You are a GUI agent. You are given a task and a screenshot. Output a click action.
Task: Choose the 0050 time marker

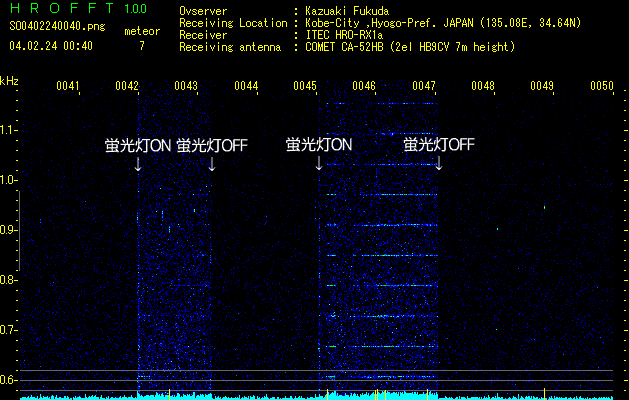pyautogui.click(x=601, y=86)
